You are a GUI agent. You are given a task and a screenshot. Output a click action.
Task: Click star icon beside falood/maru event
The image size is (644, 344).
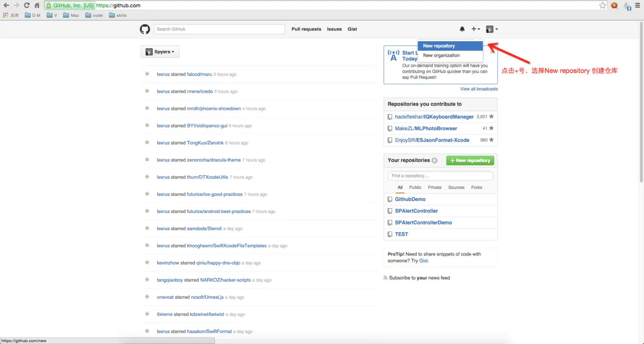(147, 74)
